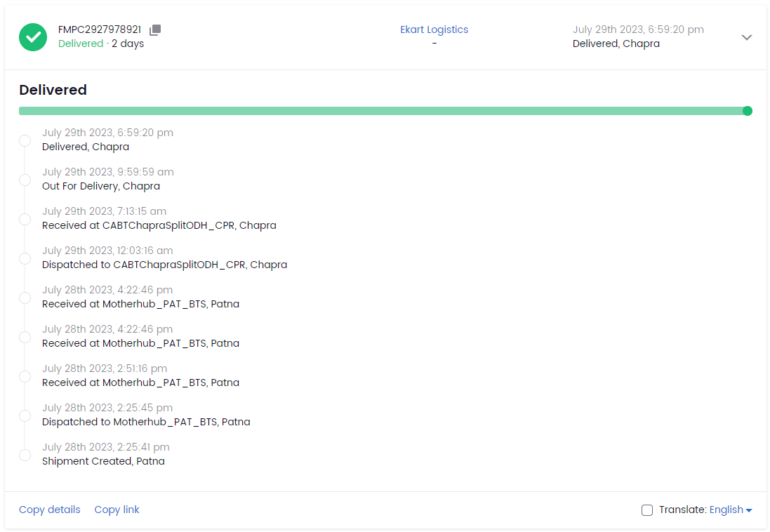Click the green delivered checkmark icon
Viewport: 770px width, 532px height.
(x=33, y=36)
